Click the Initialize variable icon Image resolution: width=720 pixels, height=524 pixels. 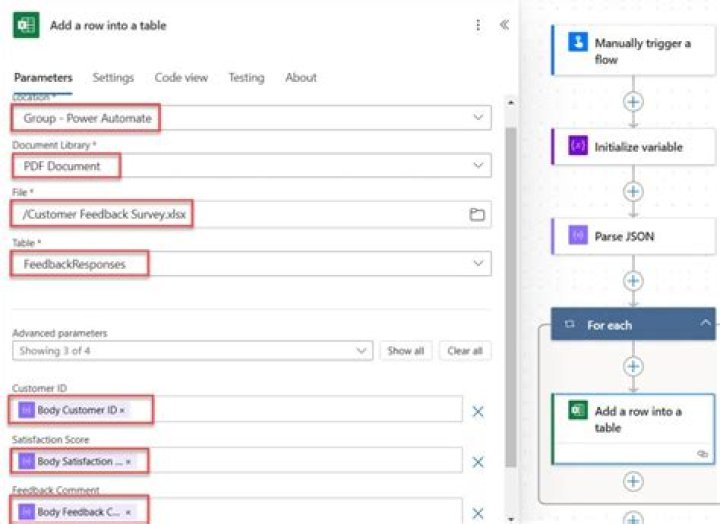tap(578, 146)
